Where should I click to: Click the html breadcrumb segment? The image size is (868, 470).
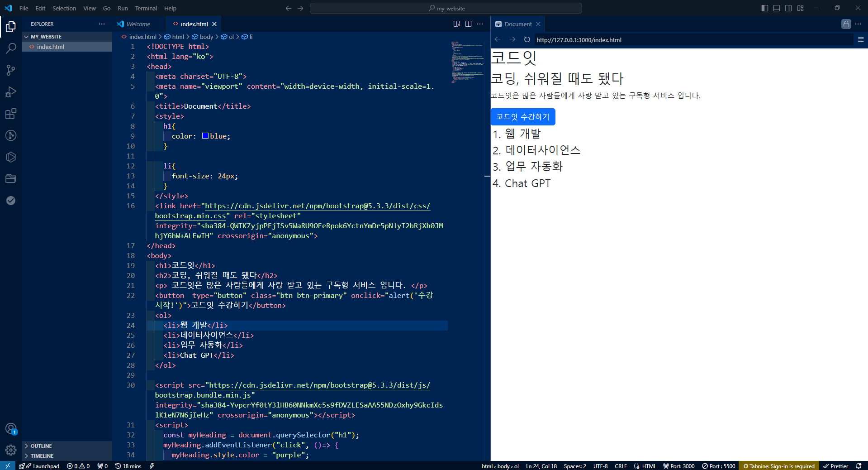click(174, 37)
